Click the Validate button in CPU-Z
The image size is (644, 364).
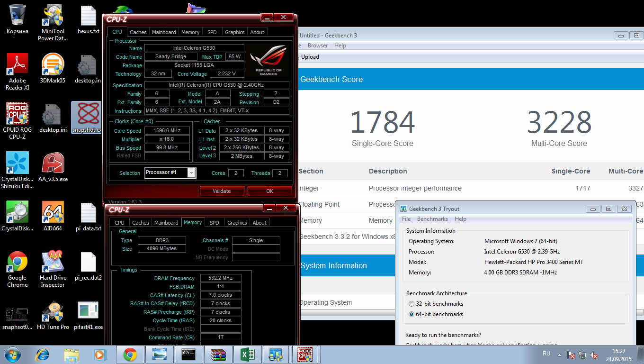pos(222,191)
